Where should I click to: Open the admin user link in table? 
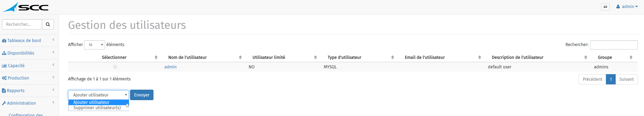pos(170,67)
